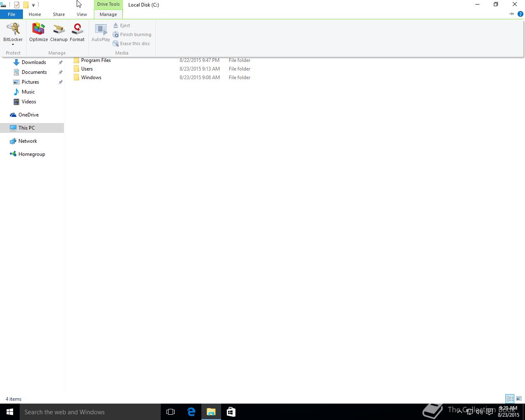Select the Format drive tool
Viewport: 525px width, 420px height.
[77, 32]
